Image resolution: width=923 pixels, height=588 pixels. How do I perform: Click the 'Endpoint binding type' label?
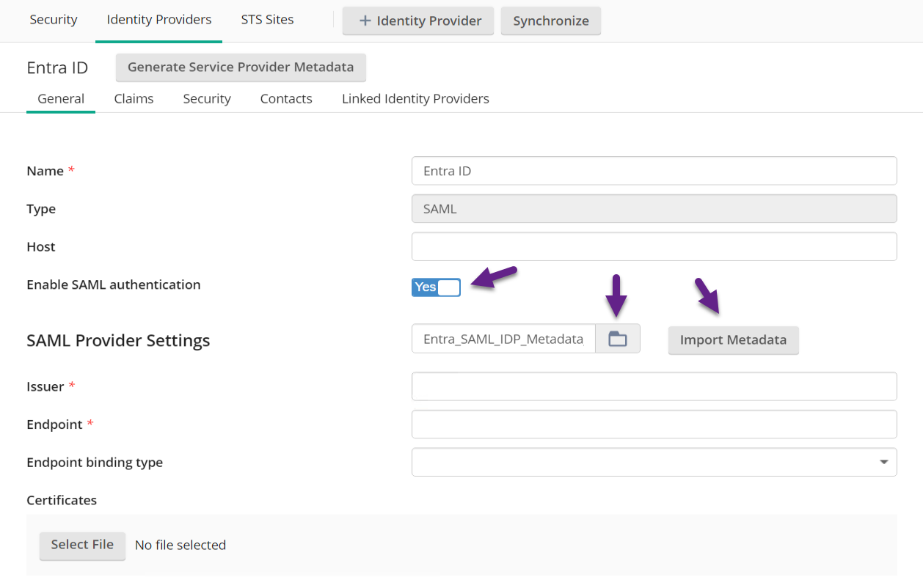(95, 463)
